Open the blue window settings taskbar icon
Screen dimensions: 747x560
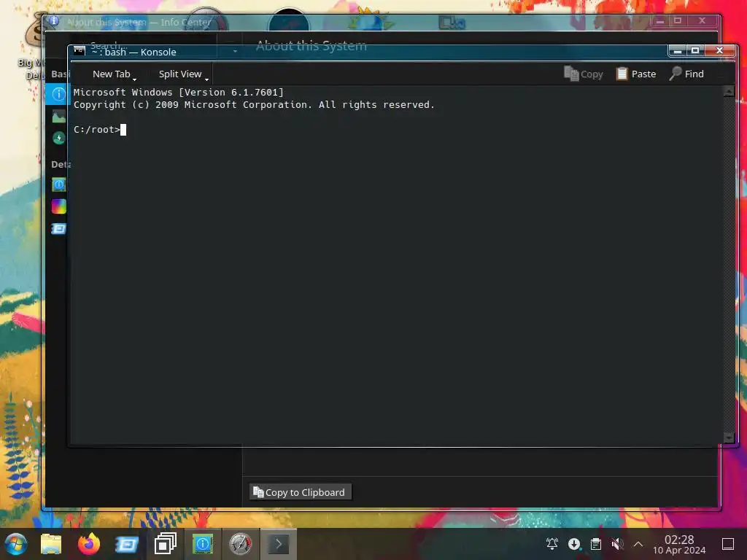coord(127,544)
